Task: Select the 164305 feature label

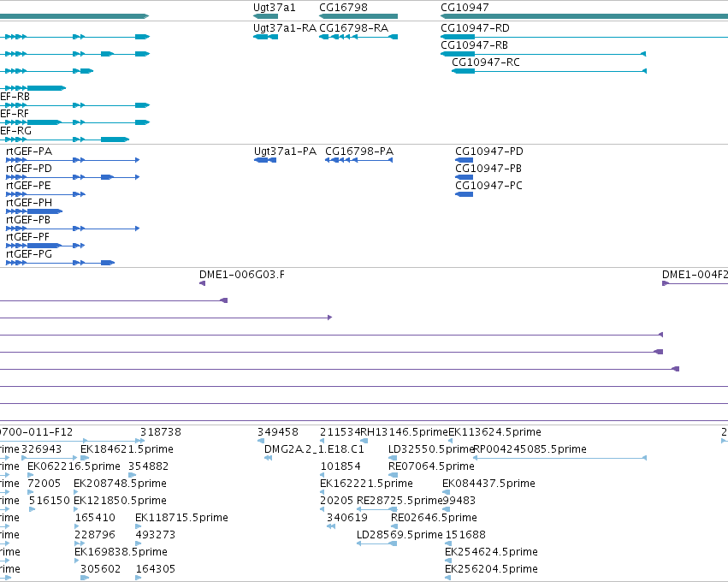Action: click(156, 569)
